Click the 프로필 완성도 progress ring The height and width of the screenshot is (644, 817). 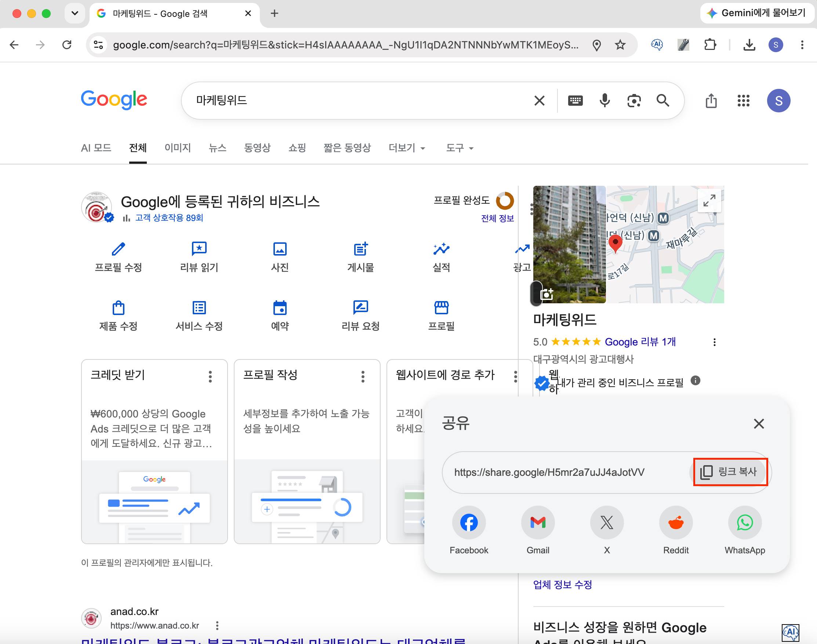(505, 200)
